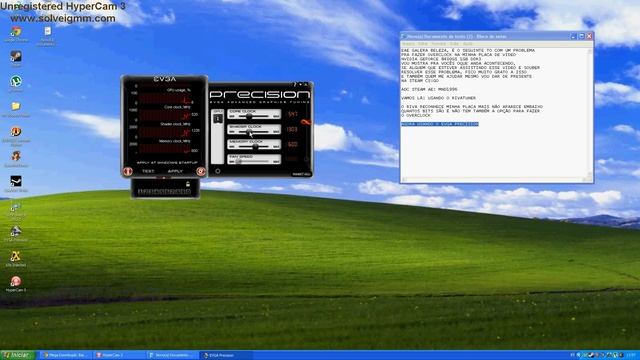This screenshot has height=360, width=640.
Task: Adjust the Fan Speed slider knob
Action: [238, 162]
